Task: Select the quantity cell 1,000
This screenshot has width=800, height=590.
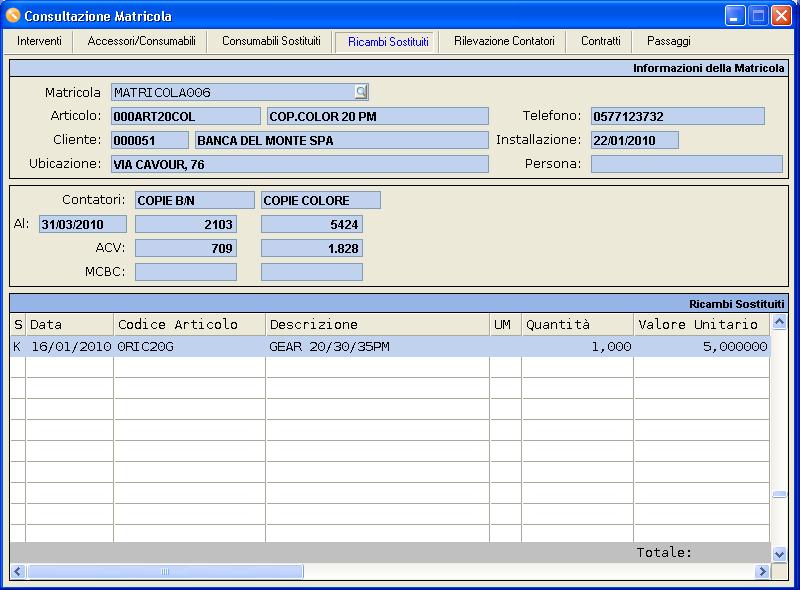Action: (x=578, y=347)
